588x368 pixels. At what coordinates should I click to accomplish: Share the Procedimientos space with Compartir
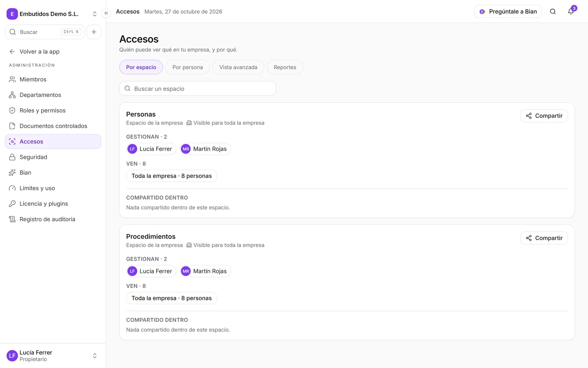(544, 238)
